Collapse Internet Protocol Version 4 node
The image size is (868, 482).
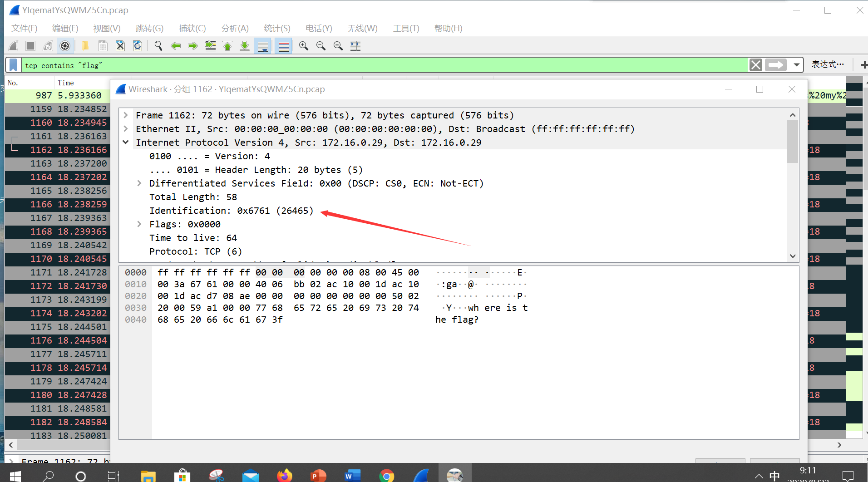coord(126,143)
